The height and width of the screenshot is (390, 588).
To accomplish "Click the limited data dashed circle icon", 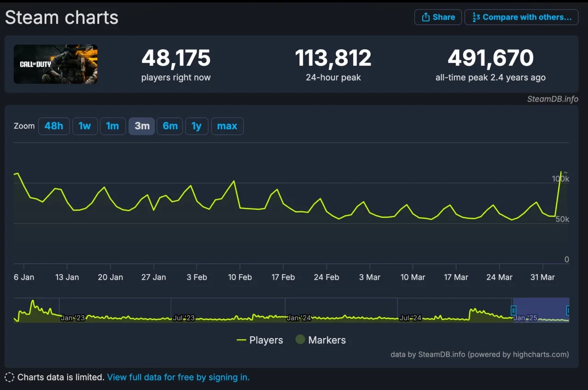I will (9, 378).
